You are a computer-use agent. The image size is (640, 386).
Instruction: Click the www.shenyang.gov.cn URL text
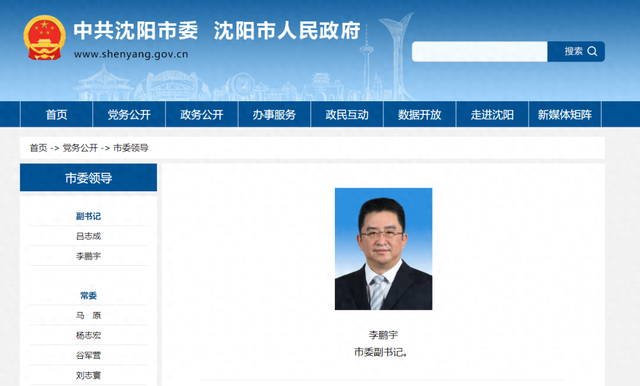pos(131,54)
